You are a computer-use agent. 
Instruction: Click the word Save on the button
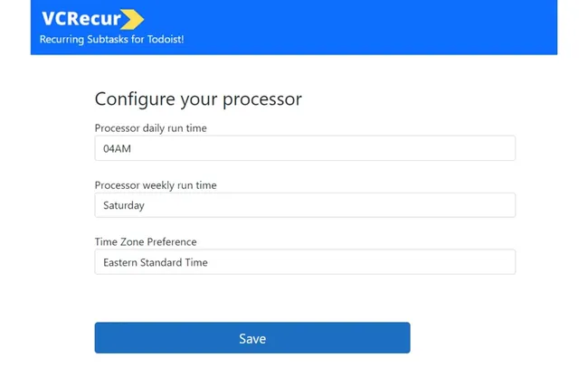tap(252, 338)
